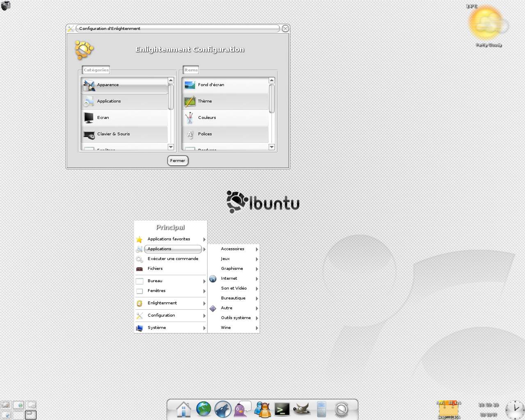Launch the globe web browser from the dock

click(x=203, y=409)
